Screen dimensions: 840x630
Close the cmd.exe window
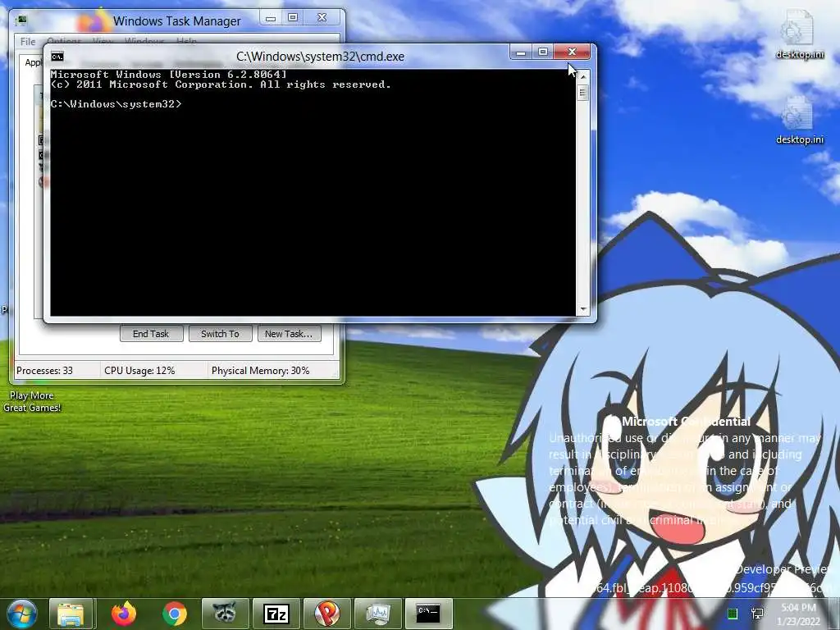(x=572, y=52)
